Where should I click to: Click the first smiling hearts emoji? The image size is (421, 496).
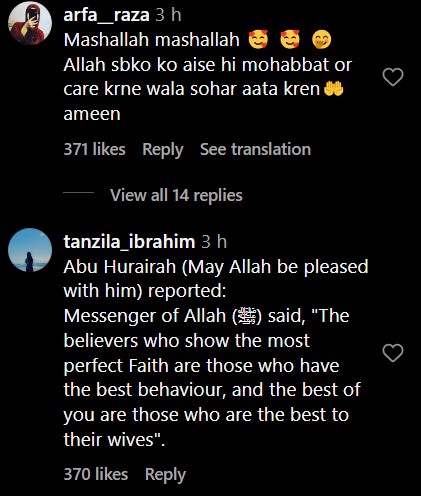(x=258, y=39)
